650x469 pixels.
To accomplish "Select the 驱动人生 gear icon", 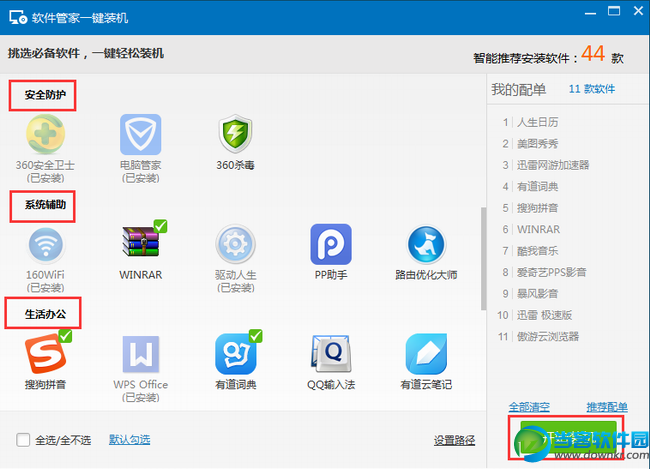I will [235, 244].
